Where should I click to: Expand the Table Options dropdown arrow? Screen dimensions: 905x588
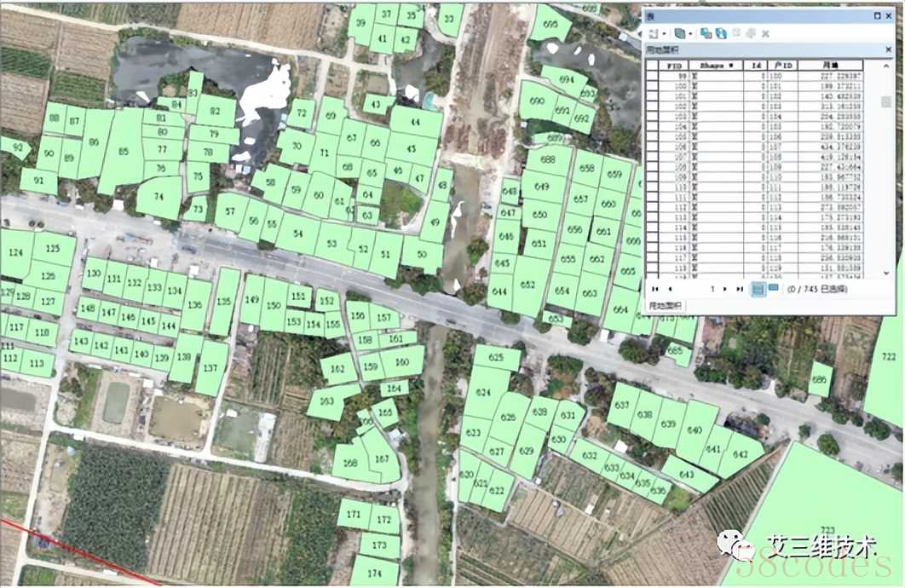pos(664,33)
